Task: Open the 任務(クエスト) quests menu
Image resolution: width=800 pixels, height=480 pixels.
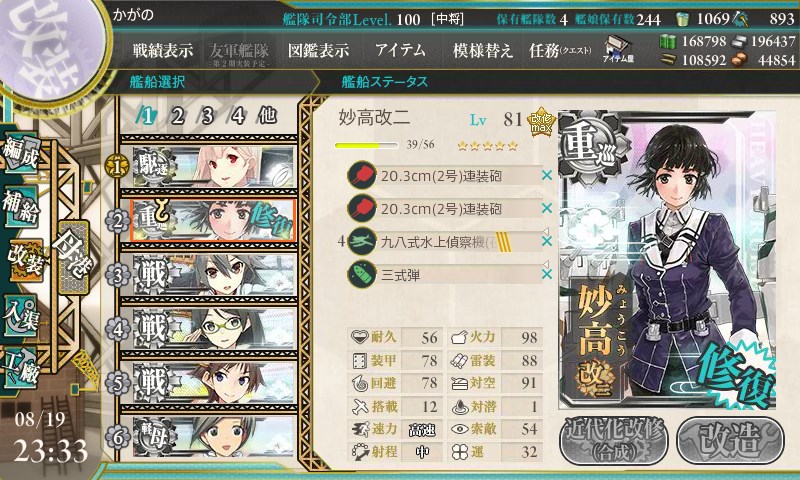Action: coord(560,50)
